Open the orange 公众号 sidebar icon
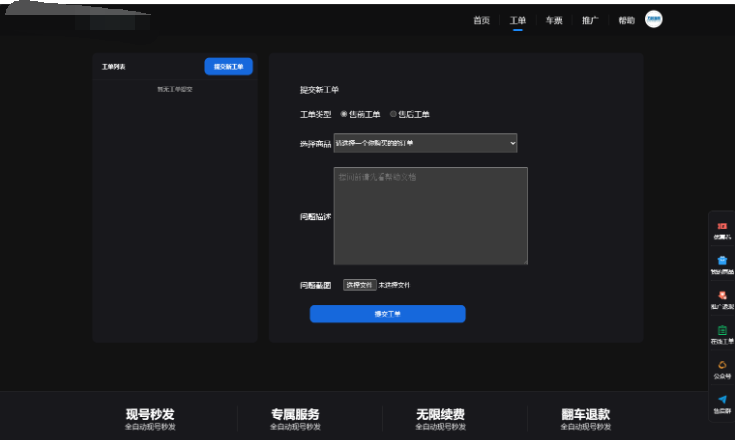This screenshot has height=440, width=735. click(x=722, y=365)
